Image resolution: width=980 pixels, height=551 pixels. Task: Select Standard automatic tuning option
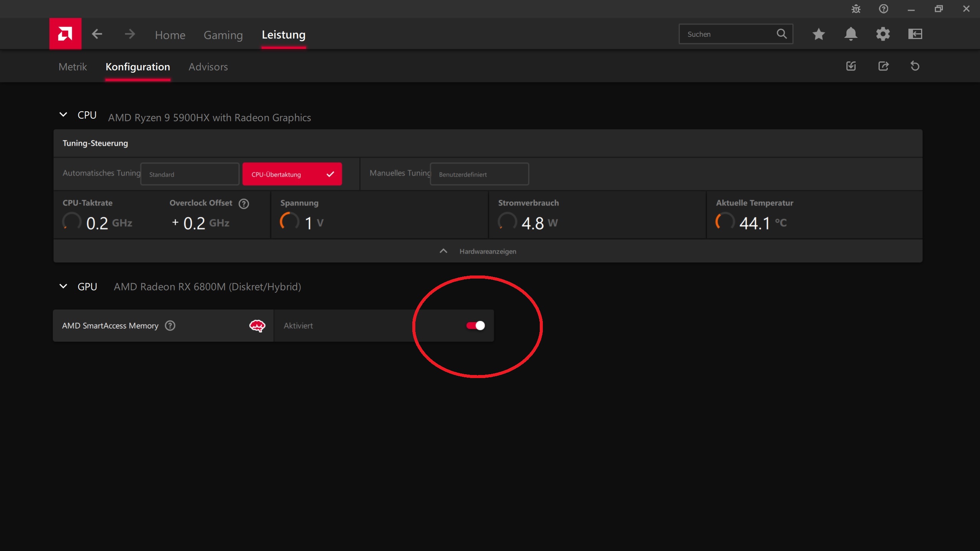pos(190,174)
